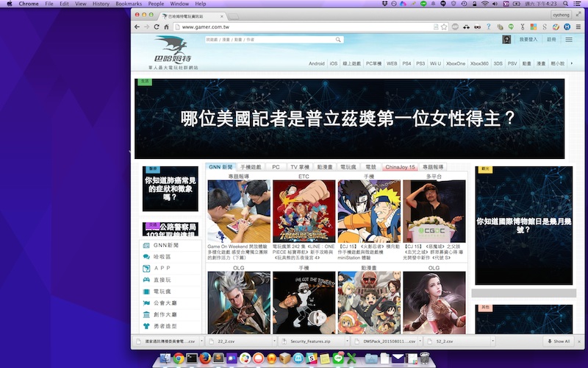Image resolution: width=588 pixels, height=368 pixels.
Task: Open the 22_2.csv downloaded file
Action: click(x=239, y=342)
